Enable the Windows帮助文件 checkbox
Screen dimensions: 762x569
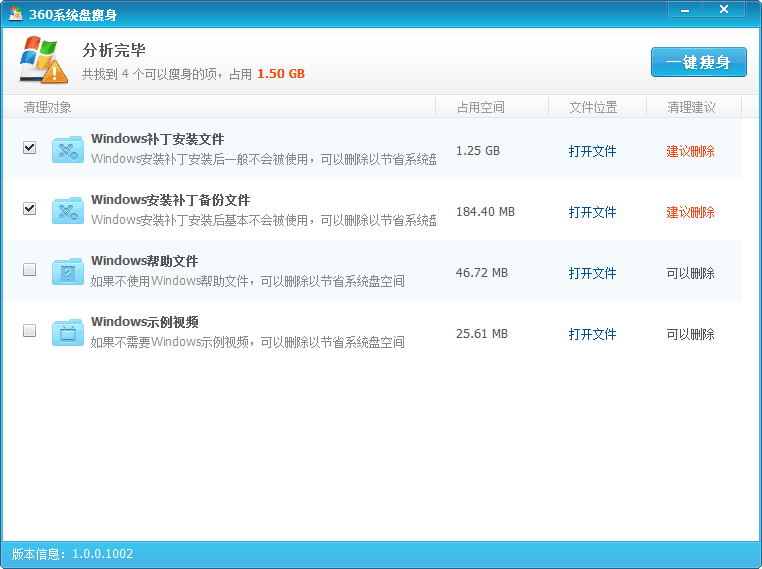coord(29,270)
